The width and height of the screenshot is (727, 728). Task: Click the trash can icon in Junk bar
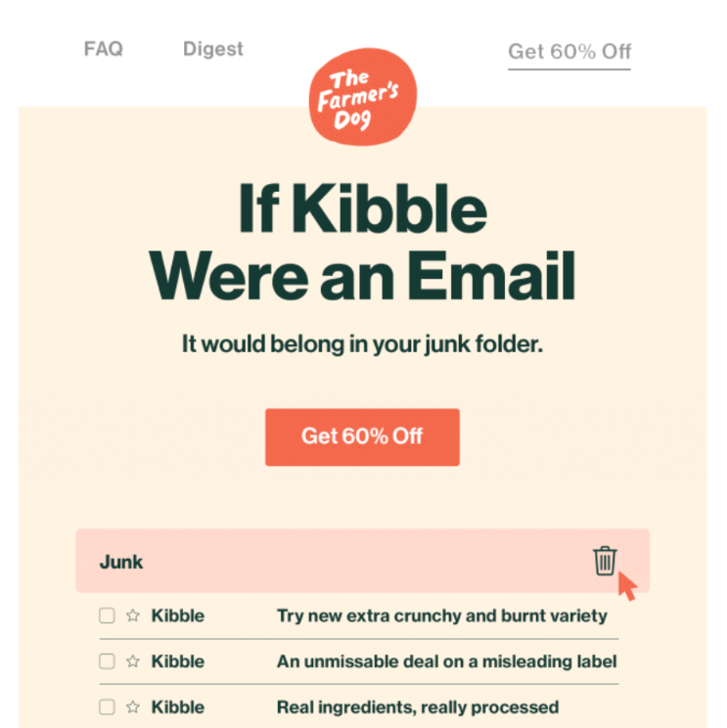pyautogui.click(x=605, y=561)
